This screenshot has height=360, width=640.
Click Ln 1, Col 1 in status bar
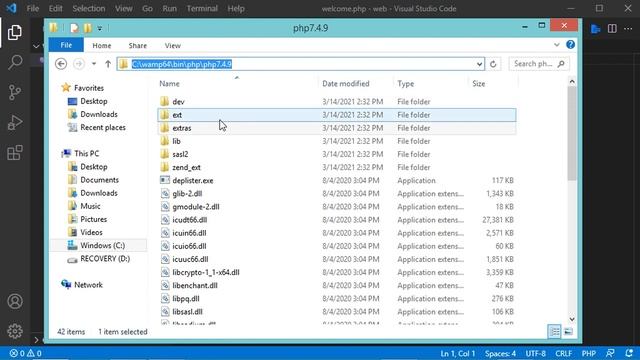458,353
